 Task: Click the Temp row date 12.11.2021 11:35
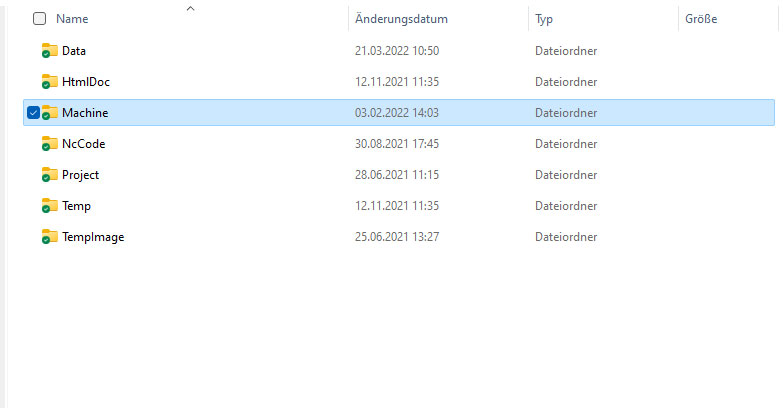tap(397, 206)
